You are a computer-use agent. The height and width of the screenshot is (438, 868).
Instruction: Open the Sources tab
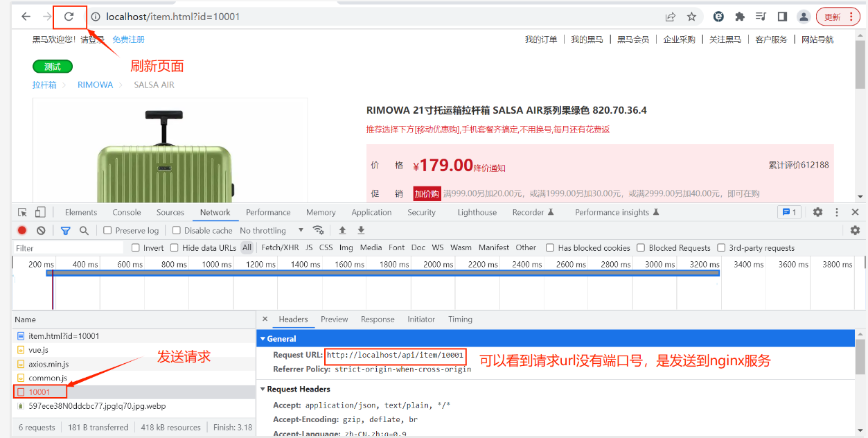pyautogui.click(x=170, y=212)
